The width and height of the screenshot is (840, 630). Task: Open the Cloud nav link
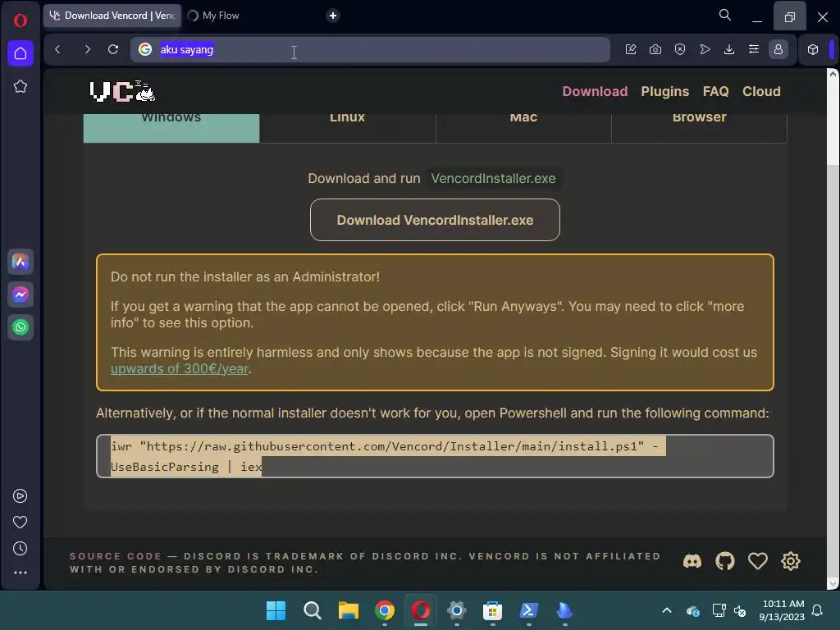(x=761, y=91)
